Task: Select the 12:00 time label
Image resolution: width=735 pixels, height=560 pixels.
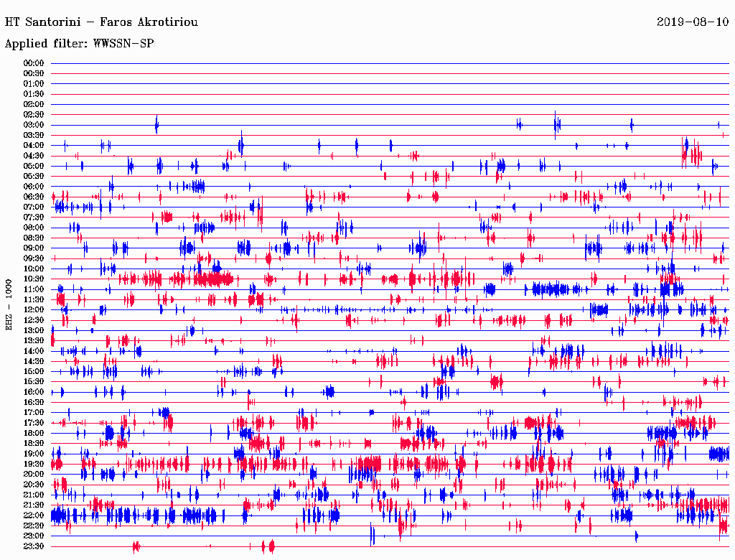Action: pyautogui.click(x=34, y=310)
